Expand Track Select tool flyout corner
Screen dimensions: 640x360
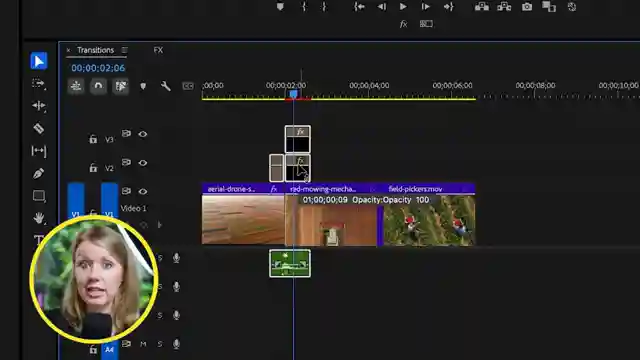point(44,89)
